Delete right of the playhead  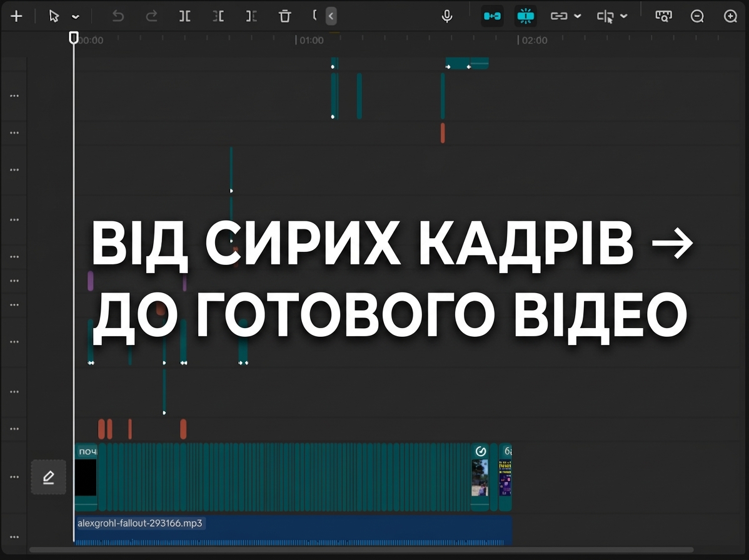click(251, 16)
